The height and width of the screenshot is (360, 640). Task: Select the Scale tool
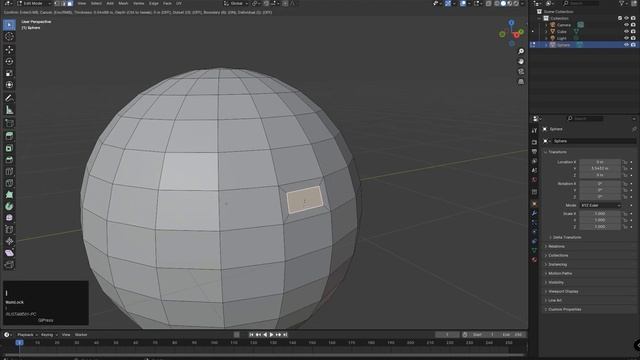tap(9, 73)
